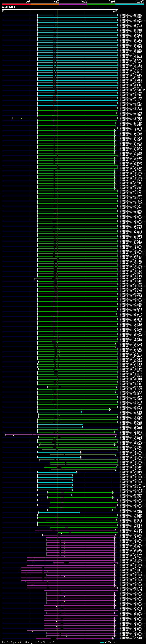Select hit UniRef100_Q09176
Image resolution: width=146 pixels, height=644 pixels.
[131, 394]
